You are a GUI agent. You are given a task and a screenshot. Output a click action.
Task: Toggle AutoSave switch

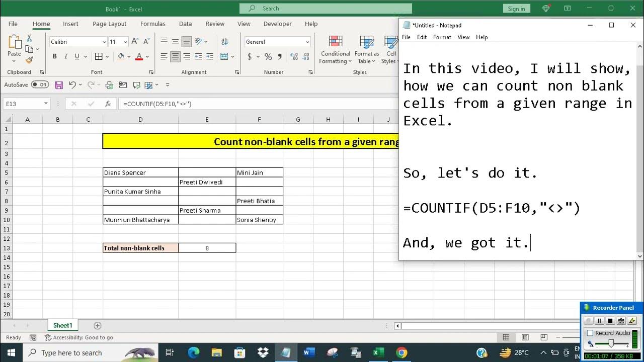click(40, 85)
